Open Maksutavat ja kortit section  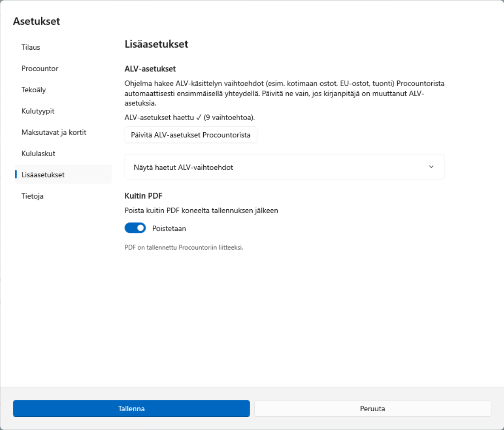63,132
